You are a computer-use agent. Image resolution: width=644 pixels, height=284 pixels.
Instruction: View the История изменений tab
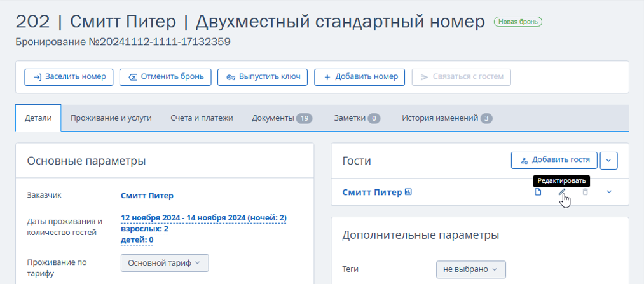pyautogui.click(x=447, y=118)
